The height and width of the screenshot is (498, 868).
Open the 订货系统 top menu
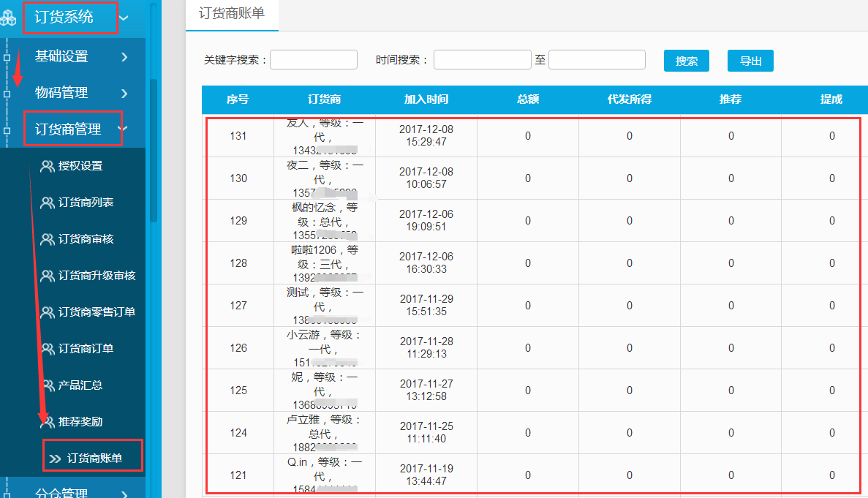64,17
